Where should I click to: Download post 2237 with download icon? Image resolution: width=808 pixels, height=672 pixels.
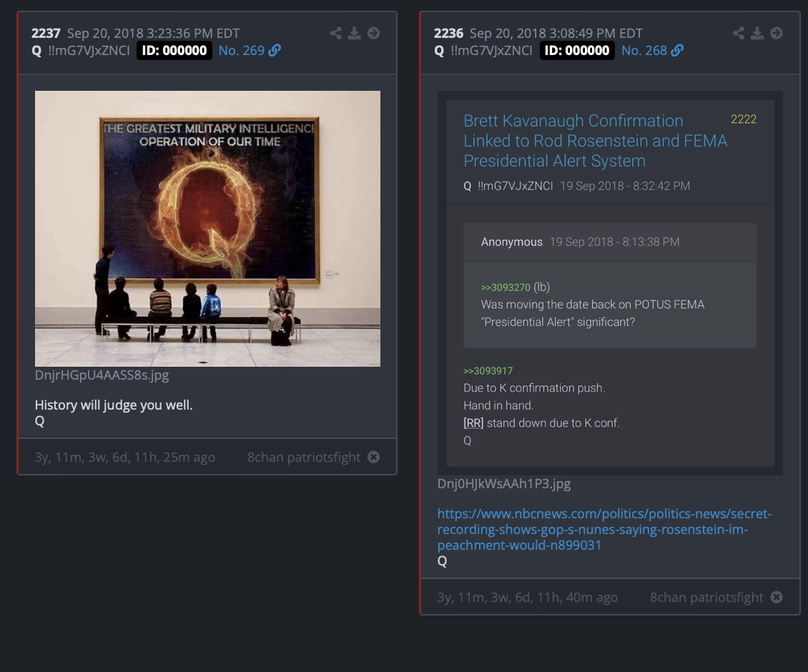point(355,34)
